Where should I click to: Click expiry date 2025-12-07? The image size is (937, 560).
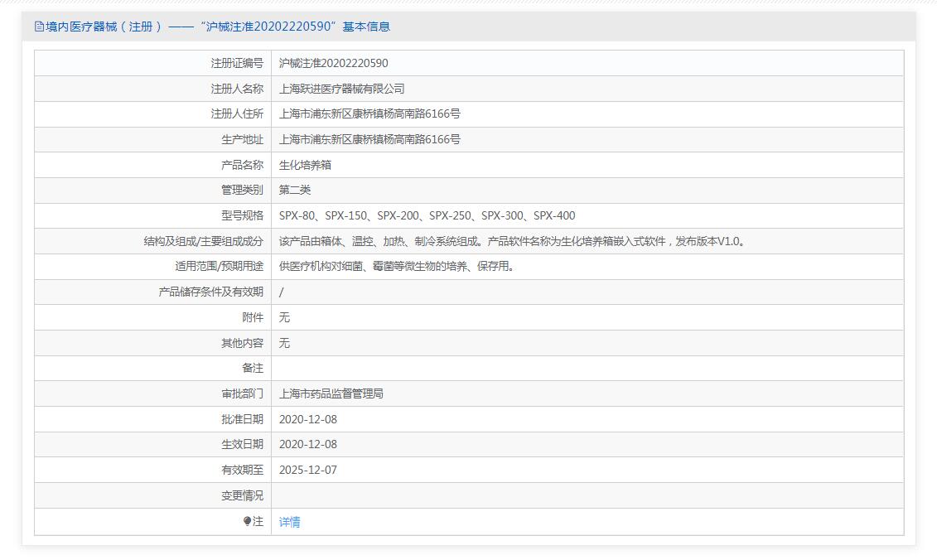click(x=307, y=471)
